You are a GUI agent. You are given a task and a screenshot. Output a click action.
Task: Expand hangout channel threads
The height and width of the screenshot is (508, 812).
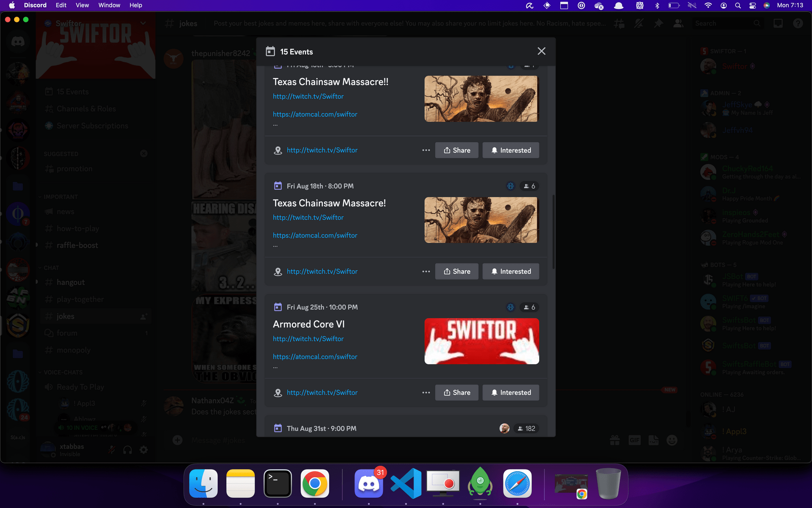click(37, 282)
